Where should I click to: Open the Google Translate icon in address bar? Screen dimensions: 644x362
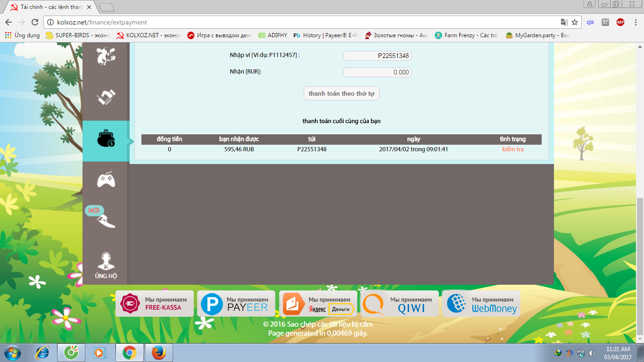tap(564, 22)
